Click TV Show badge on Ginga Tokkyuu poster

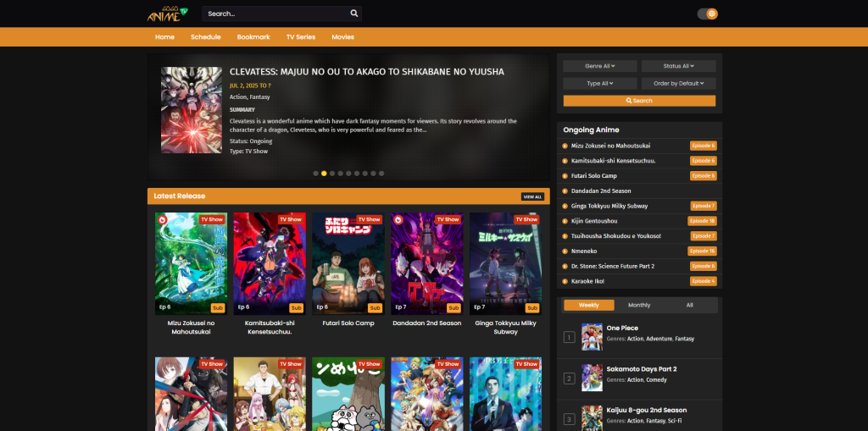[x=526, y=219]
